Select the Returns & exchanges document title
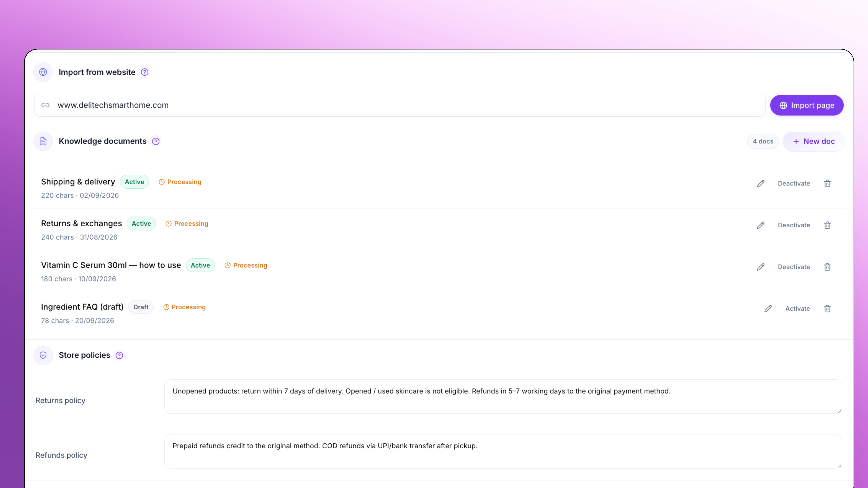 pos(82,224)
